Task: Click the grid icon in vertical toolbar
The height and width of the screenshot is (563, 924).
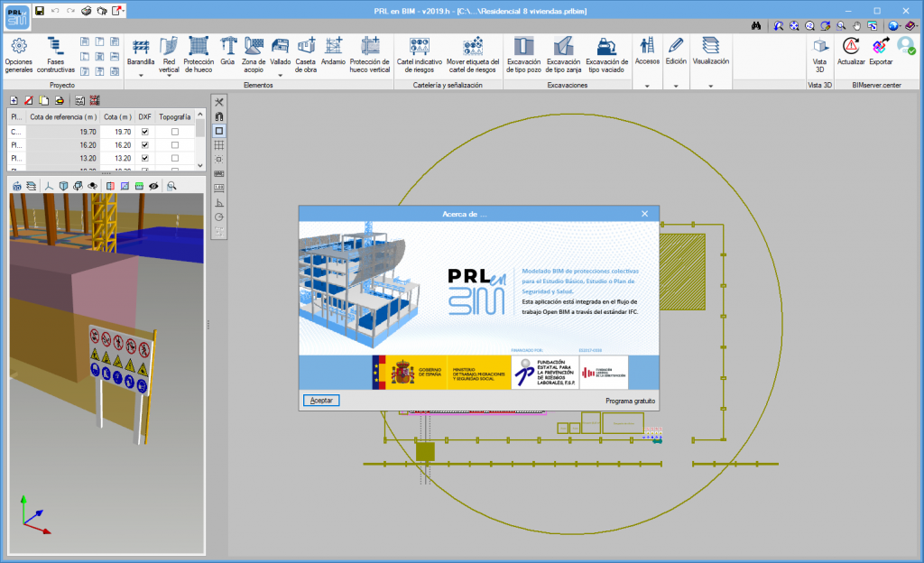Action: [219, 145]
